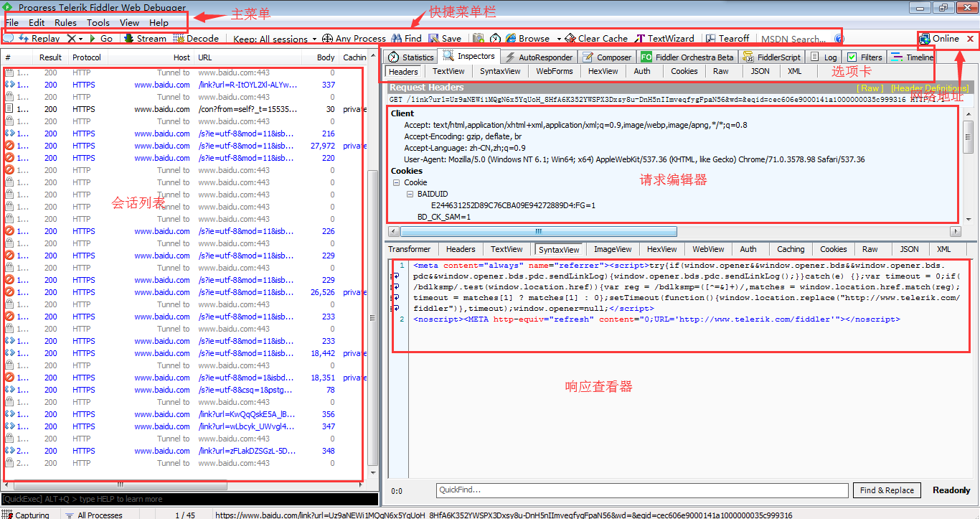Open the dropdown arrow next to Browse
Screen dimensions: 980x519
click(x=559, y=39)
